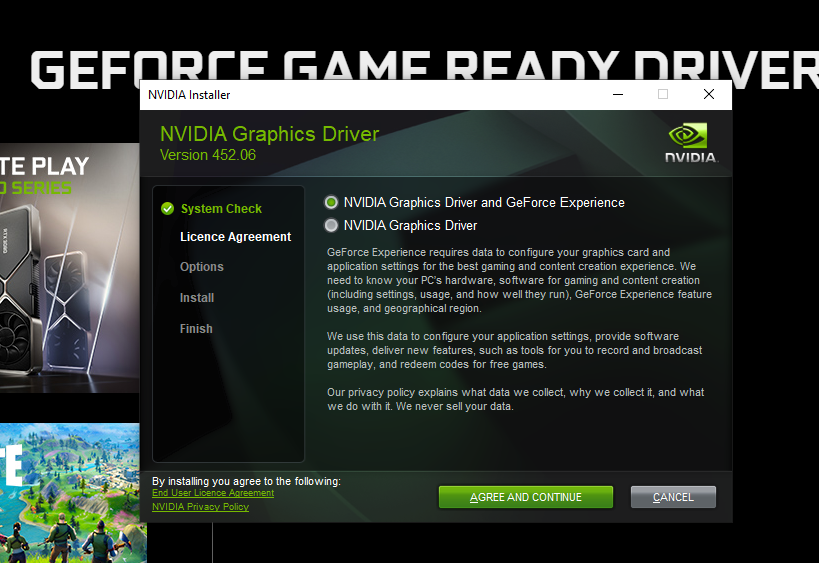This screenshot has height=563, width=819.
Task: Click the Fortnite game artwork thumbnail
Action: pyautogui.click(x=73, y=493)
